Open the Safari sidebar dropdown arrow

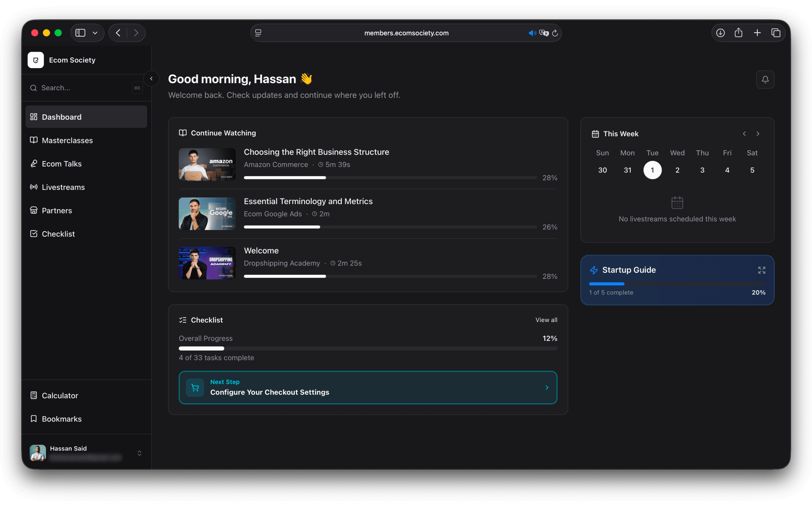click(95, 33)
